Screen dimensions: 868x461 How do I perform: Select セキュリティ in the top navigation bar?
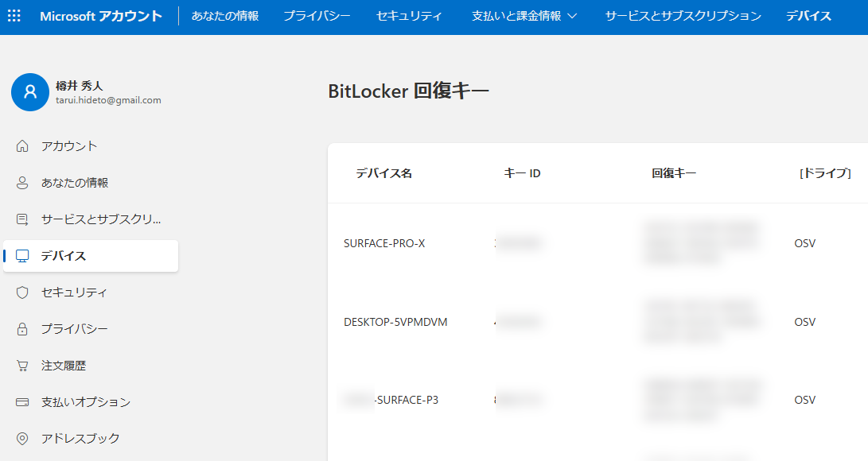point(409,14)
